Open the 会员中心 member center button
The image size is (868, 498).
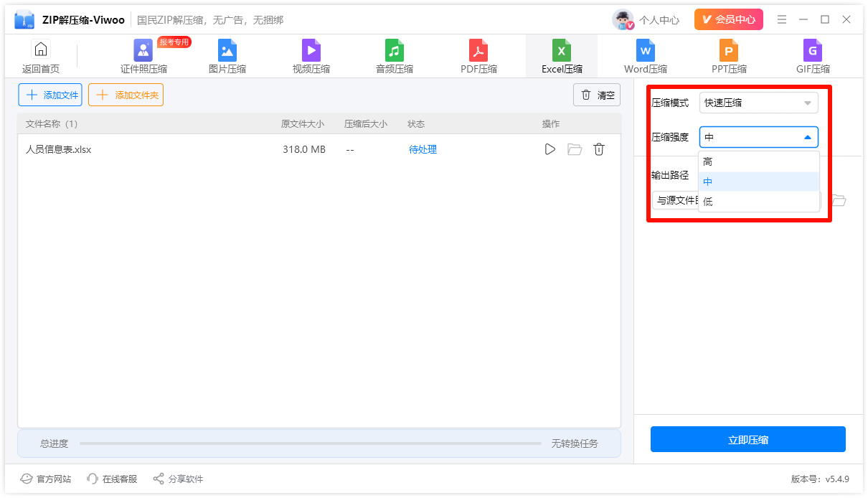[729, 19]
